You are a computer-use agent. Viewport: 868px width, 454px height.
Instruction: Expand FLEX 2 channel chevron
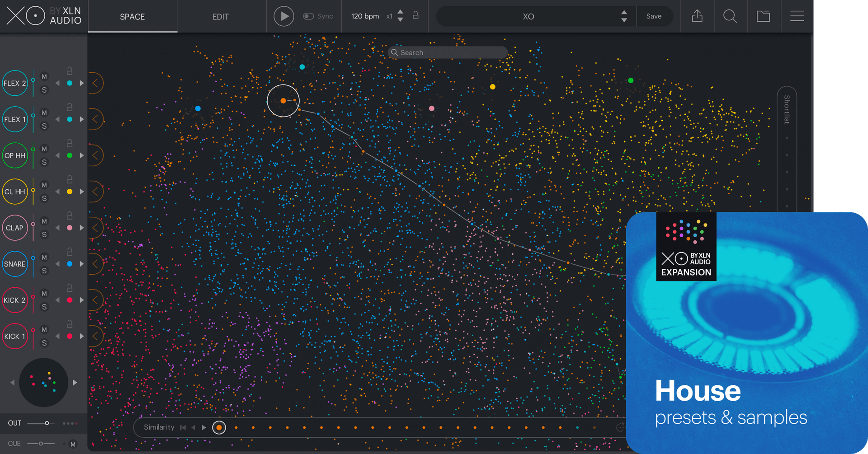[95, 83]
